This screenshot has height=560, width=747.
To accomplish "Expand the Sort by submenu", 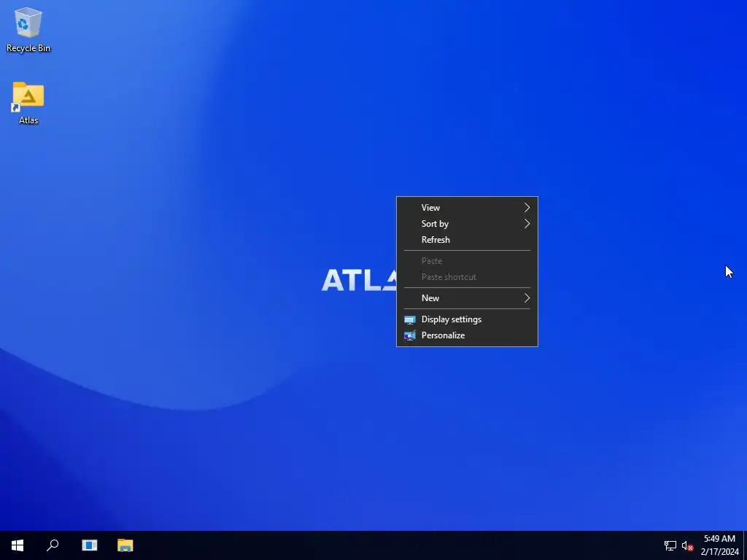I will tap(467, 224).
